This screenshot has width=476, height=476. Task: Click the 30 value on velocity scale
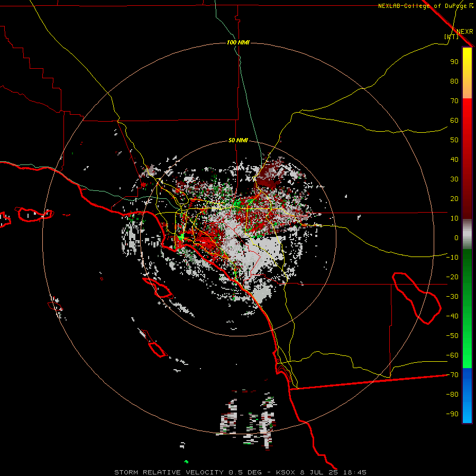click(x=454, y=179)
